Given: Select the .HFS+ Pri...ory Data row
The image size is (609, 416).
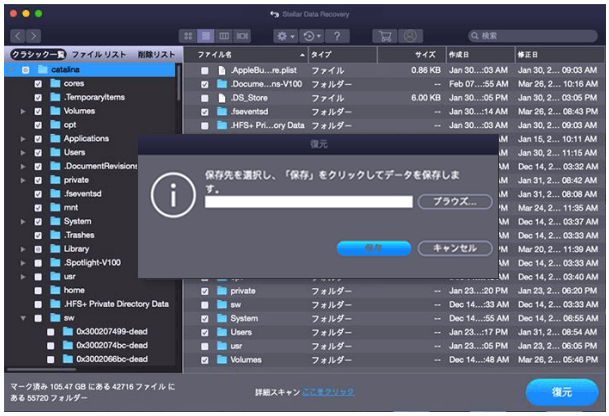Looking at the screenshot, I should (394, 125).
